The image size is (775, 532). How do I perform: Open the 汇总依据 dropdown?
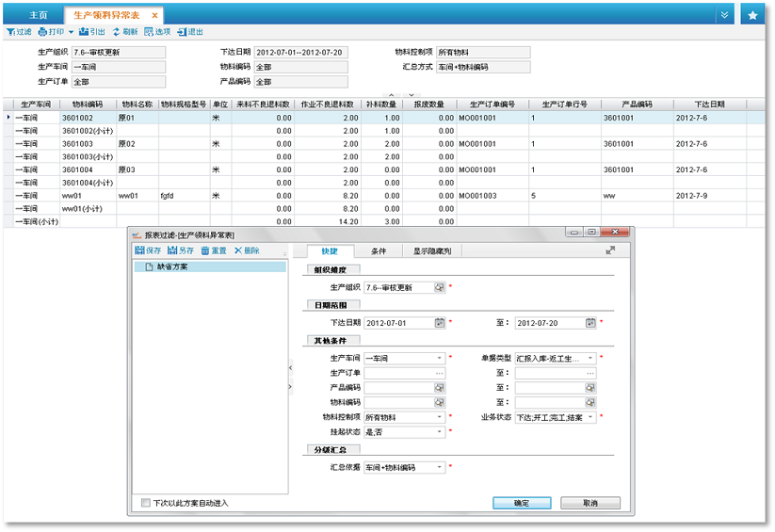(x=440, y=467)
